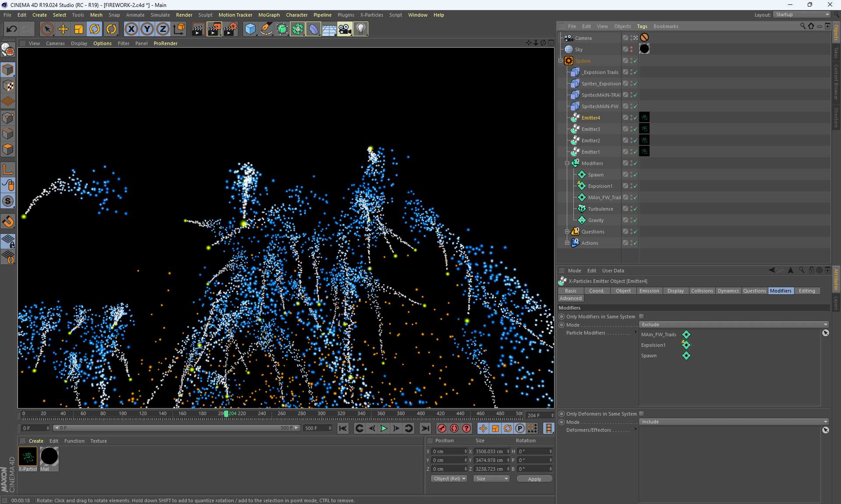Open the MoGraph menu
This screenshot has height=504, width=841.
pyautogui.click(x=269, y=15)
